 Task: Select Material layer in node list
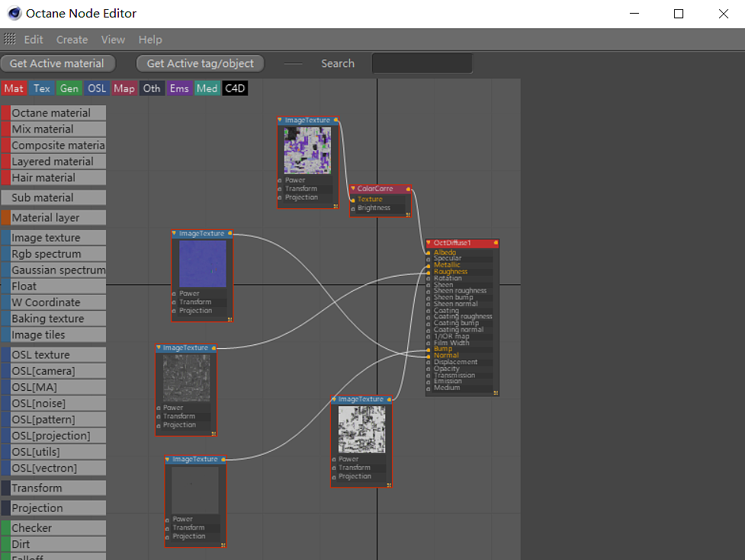pos(53,217)
